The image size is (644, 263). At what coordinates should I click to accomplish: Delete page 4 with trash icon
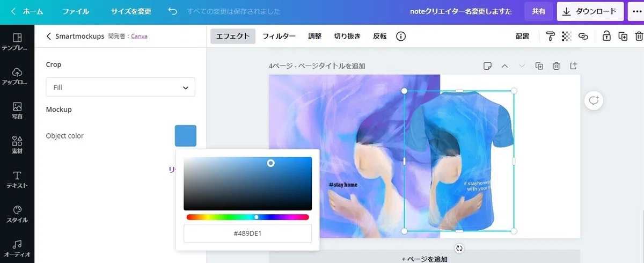(x=557, y=66)
